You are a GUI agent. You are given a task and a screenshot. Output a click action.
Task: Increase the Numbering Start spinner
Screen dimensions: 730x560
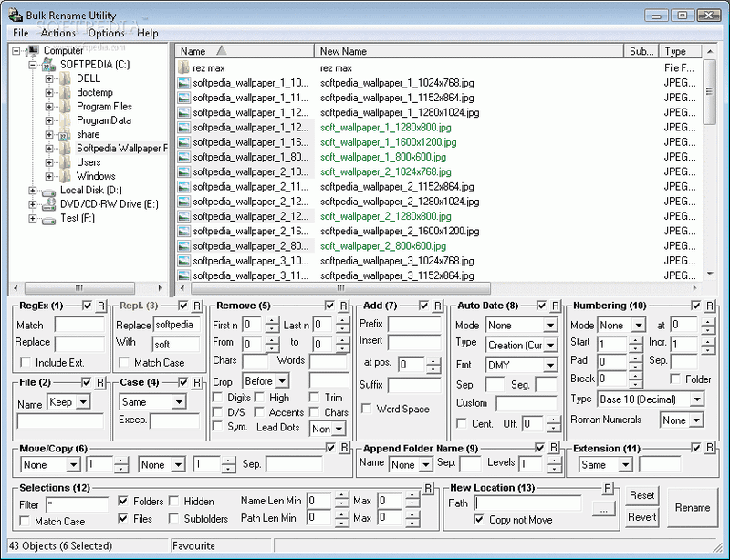[635, 341]
